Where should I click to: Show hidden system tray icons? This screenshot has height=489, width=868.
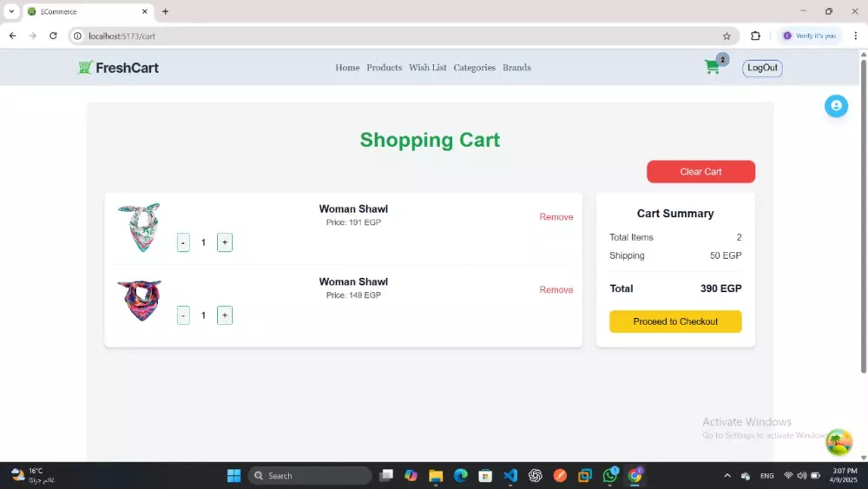[x=727, y=476]
